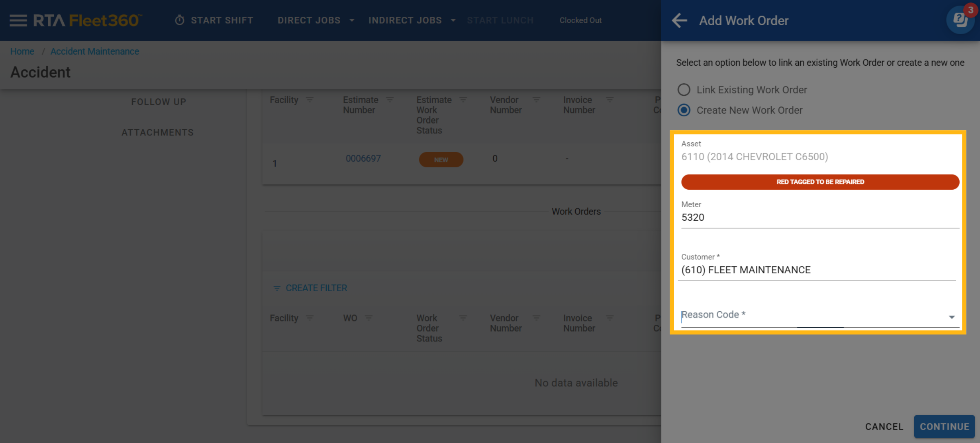Click filter icon on WO column
980x443 pixels.
pos(369,318)
